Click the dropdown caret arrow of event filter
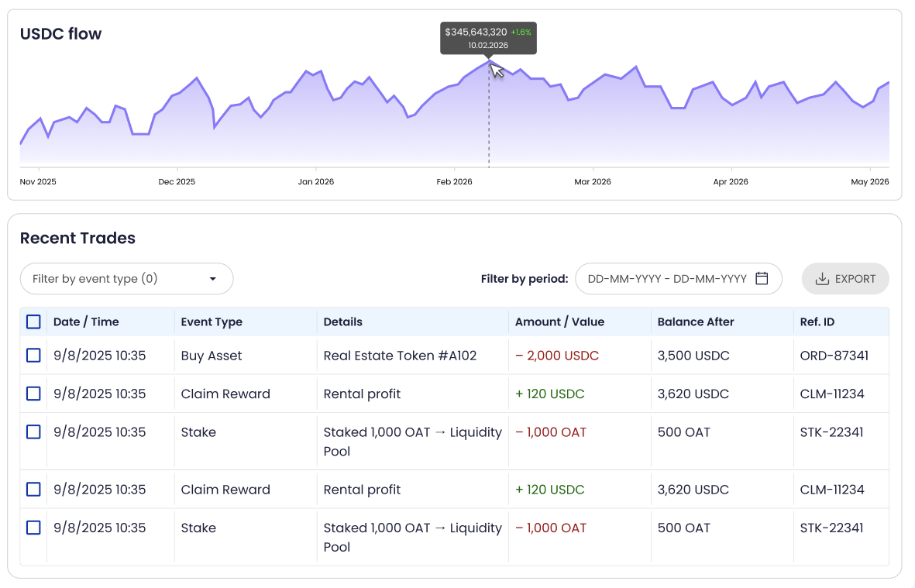The height and width of the screenshot is (588, 915). tap(213, 279)
